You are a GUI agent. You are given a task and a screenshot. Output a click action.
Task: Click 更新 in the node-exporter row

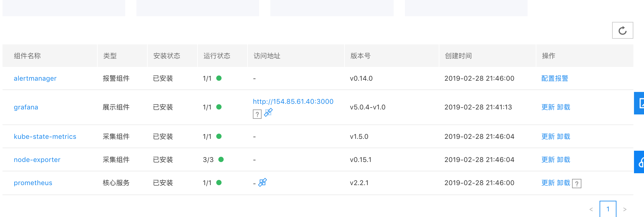548,160
